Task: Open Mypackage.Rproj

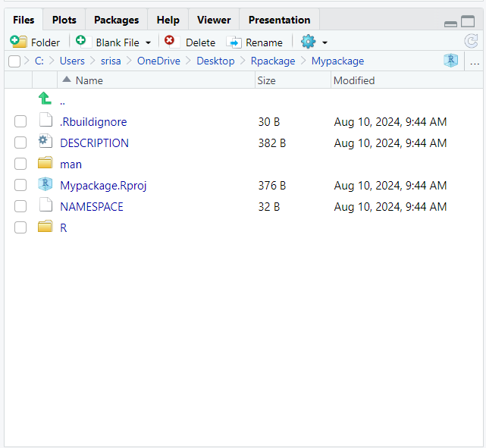Action: (103, 186)
